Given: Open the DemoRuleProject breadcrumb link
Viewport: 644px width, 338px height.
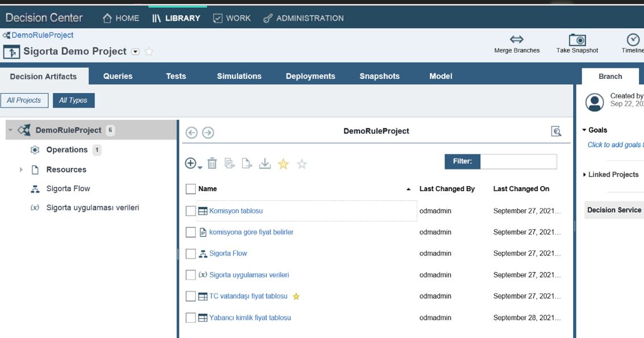Looking at the screenshot, I should point(42,35).
